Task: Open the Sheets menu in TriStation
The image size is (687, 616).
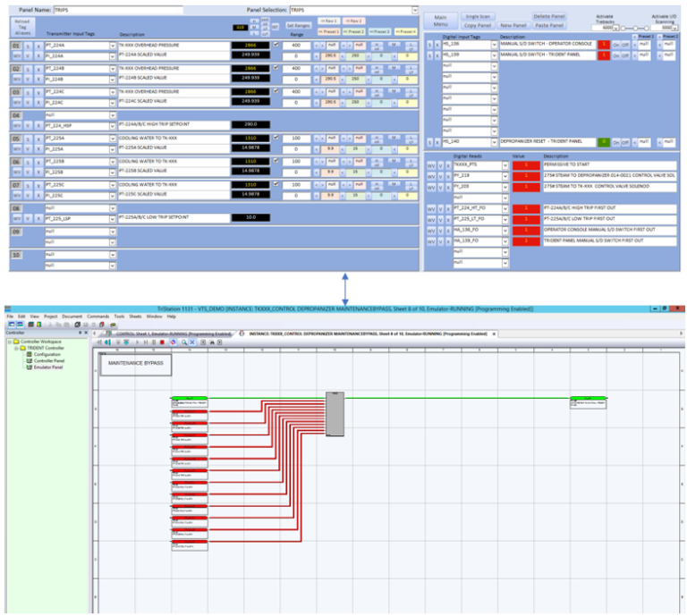Action: 135,316
